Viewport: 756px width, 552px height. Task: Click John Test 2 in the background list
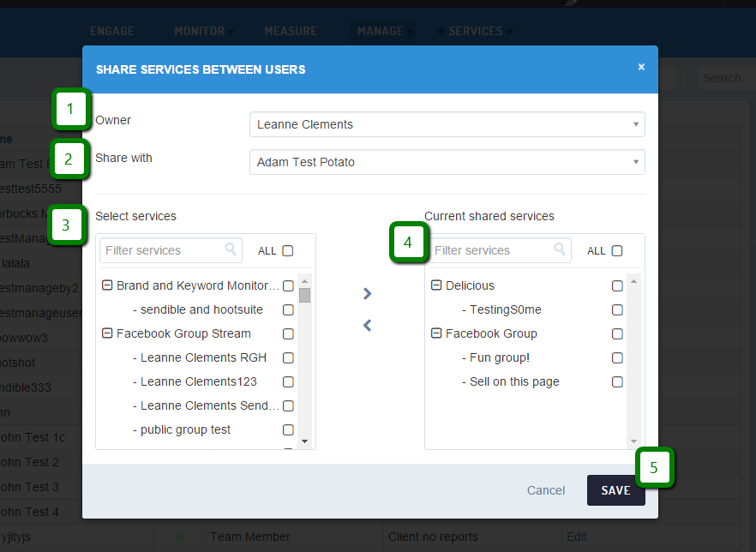(x=30, y=462)
